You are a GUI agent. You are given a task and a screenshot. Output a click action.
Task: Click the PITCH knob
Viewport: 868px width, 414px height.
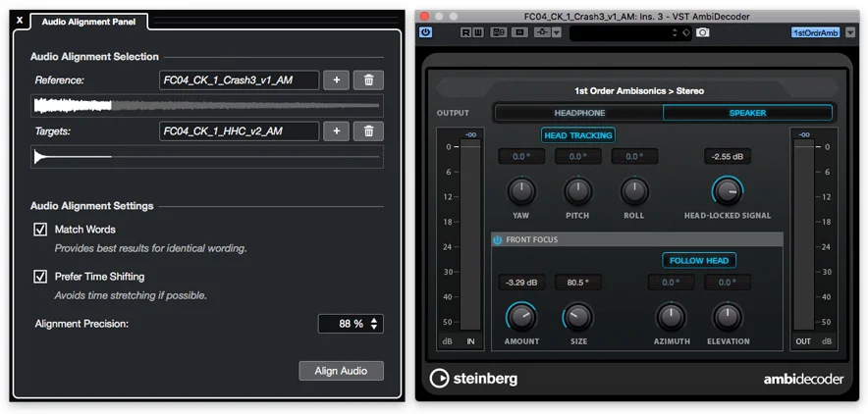[578, 191]
